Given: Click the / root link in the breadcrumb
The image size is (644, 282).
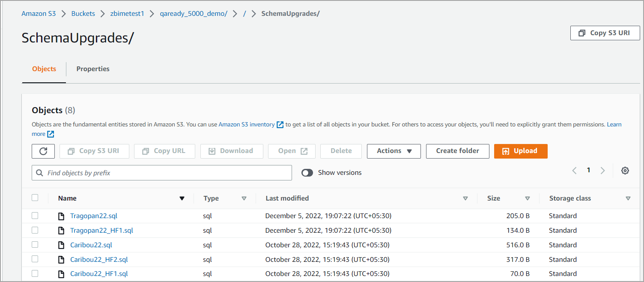Looking at the screenshot, I should click(244, 14).
